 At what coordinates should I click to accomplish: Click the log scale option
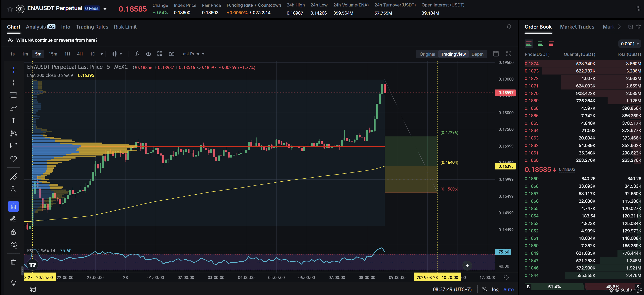tap(495, 289)
